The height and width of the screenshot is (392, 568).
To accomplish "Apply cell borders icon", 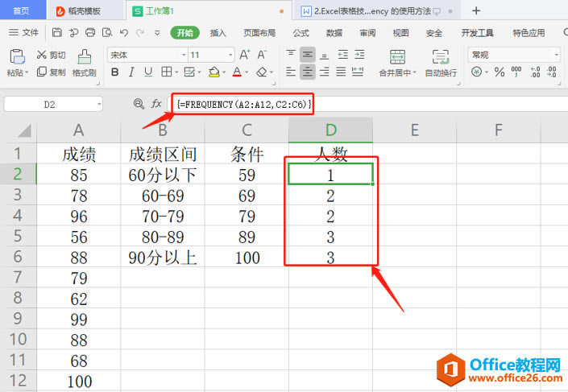I will (166, 72).
